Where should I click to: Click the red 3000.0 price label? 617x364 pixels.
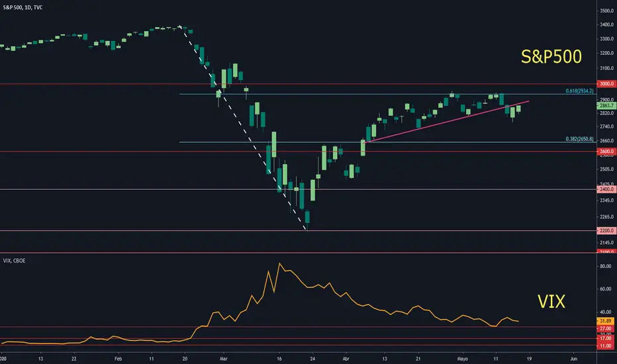tap(607, 84)
